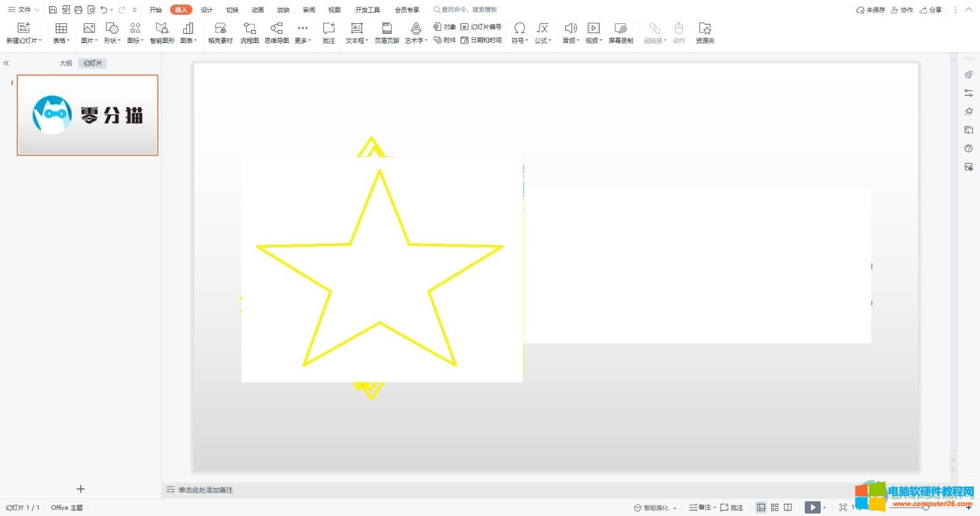The image size is (980, 516).
Task: Switch to the 设计 design tab
Action: pyautogui.click(x=207, y=10)
